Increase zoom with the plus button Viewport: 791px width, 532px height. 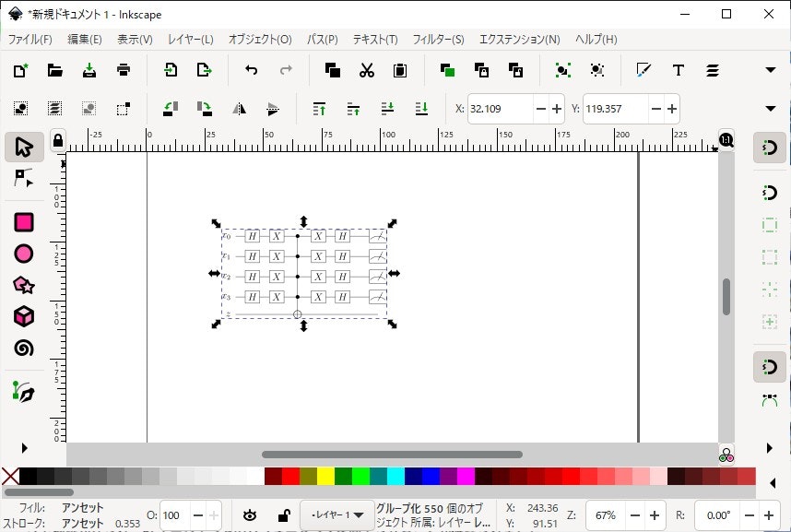655,515
